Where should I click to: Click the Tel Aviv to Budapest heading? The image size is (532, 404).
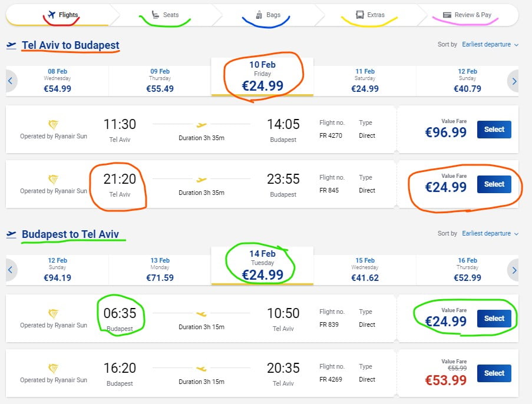tap(70, 45)
